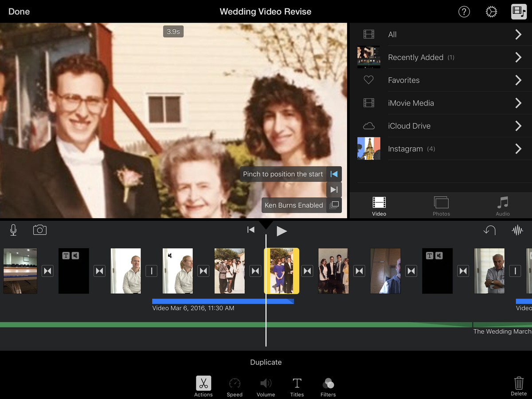Tap the Done button
The width and height of the screenshot is (532, 399).
(x=19, y=12)
